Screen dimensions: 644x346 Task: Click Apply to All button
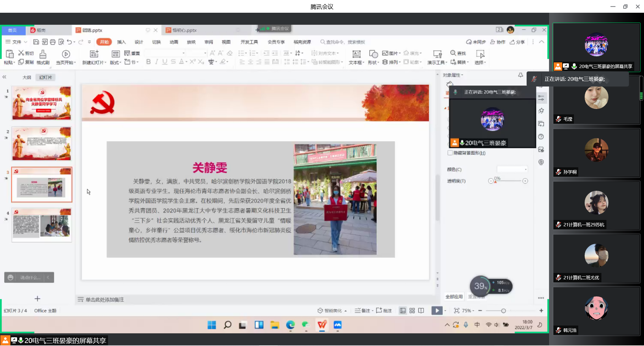[x=454, y=296]
